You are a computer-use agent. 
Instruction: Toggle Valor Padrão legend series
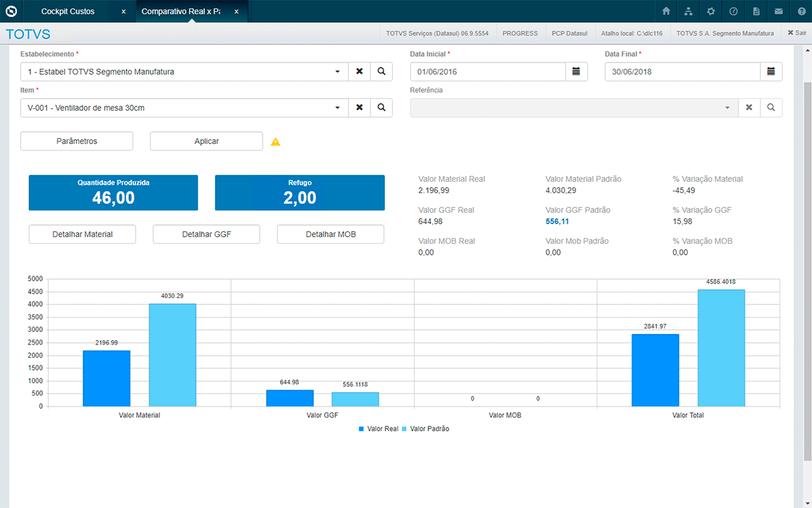[x=425, y=429]
